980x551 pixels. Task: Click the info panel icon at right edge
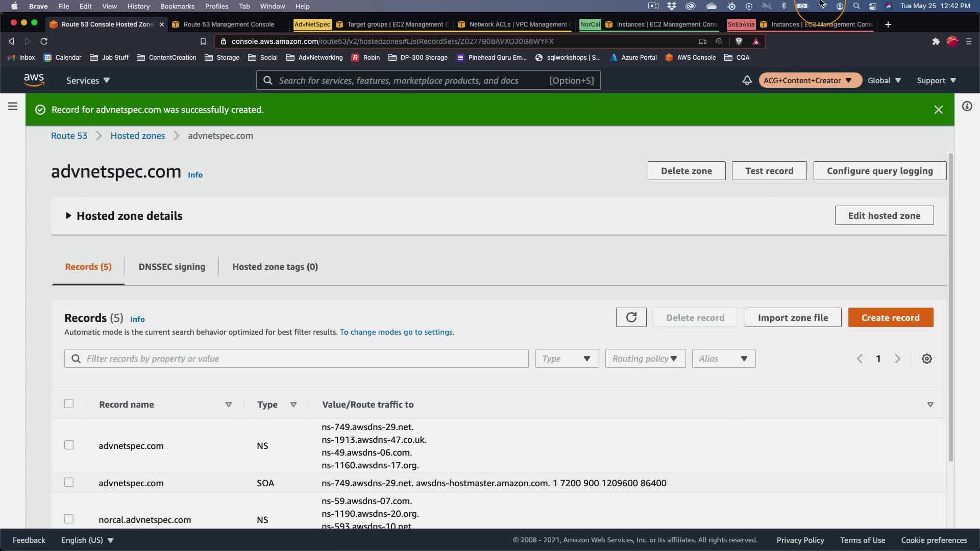point(967,106)
